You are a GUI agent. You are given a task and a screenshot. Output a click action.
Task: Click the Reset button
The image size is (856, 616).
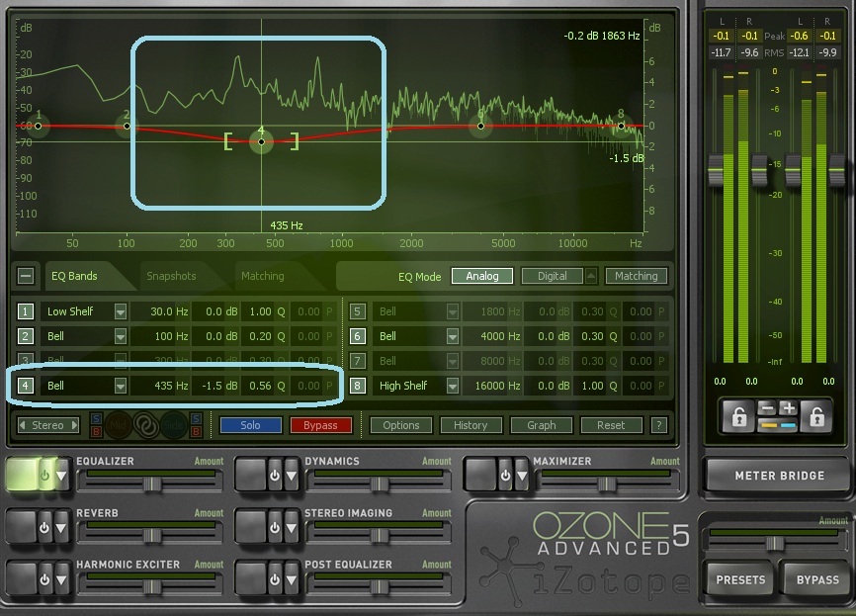tap(611, 425)
